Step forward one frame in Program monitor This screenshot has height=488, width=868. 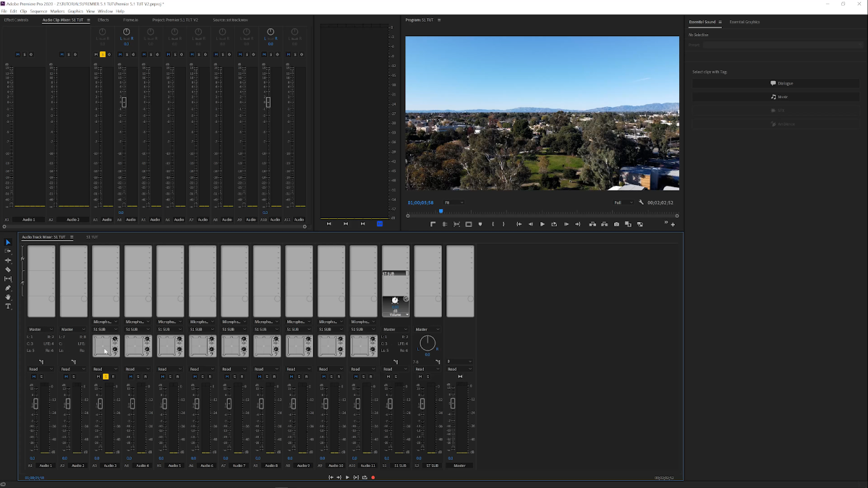566,224
